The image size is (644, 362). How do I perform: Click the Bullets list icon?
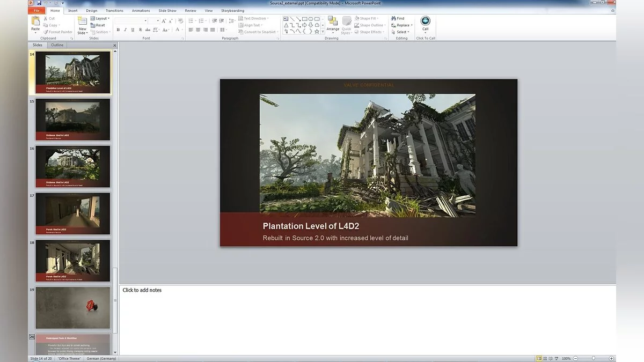click(x=191, y=21)
